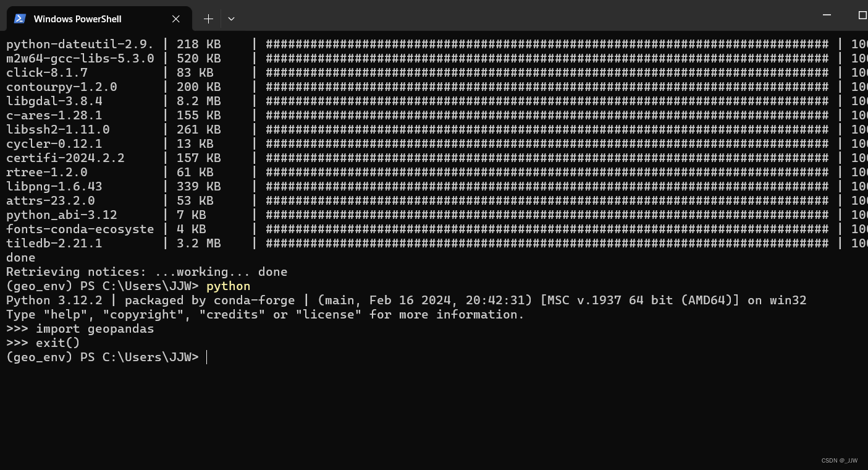Select the Windows PowerShell tab
Screen dimensions: 868x470
point(99,19)
